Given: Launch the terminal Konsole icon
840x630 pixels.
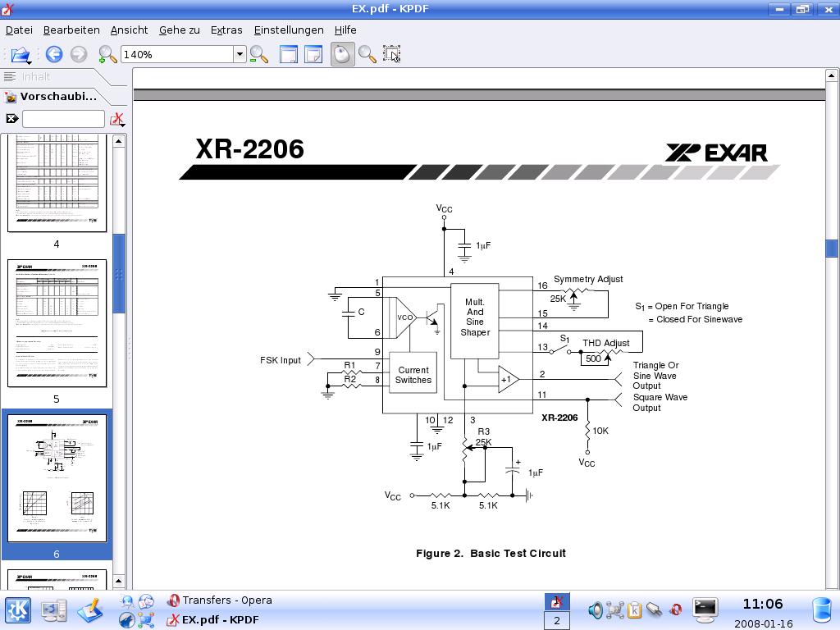Looking at the screenshot, I should pos(705,609).
